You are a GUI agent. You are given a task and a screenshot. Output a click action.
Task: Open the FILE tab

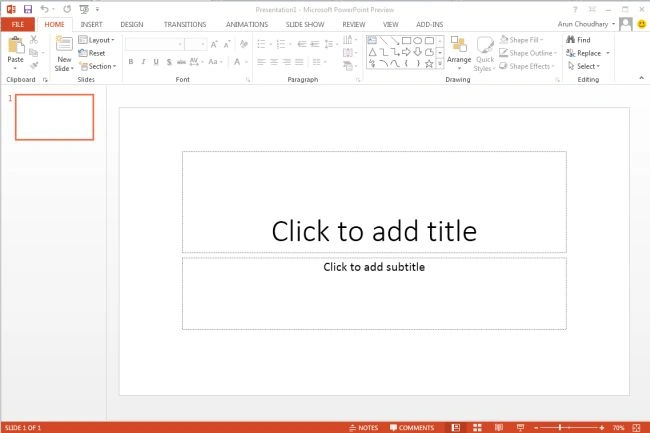(x=18, y=24)
